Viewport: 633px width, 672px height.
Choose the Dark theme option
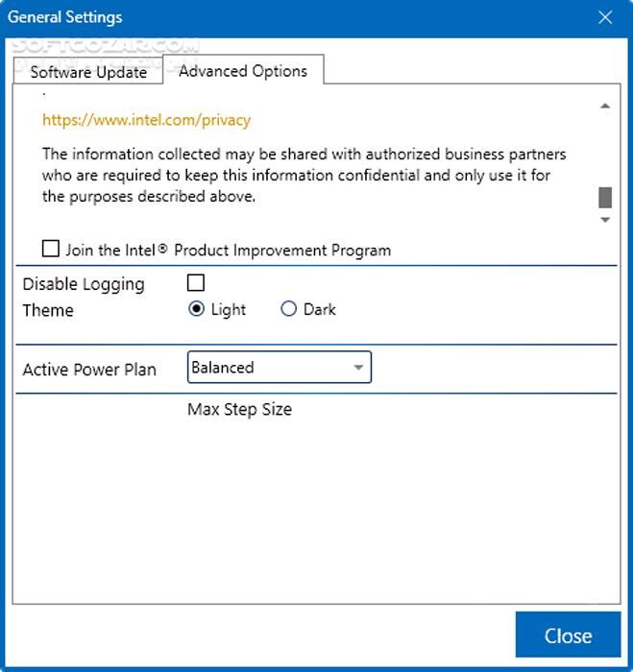[x=289, y=309]
